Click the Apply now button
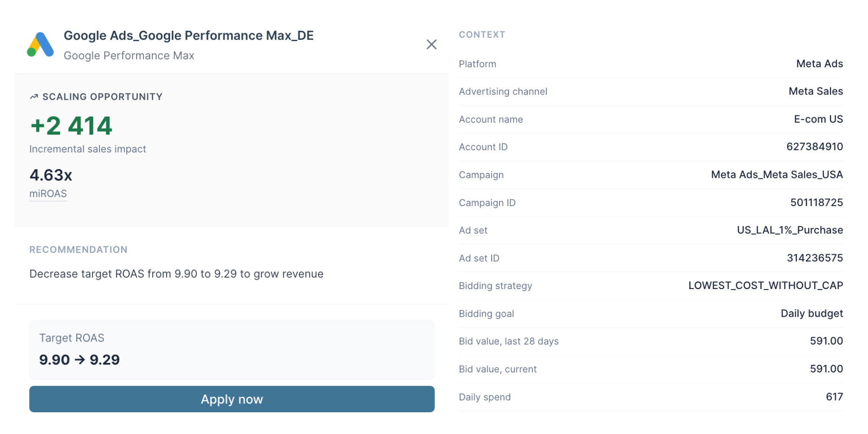 pos(232,399)
